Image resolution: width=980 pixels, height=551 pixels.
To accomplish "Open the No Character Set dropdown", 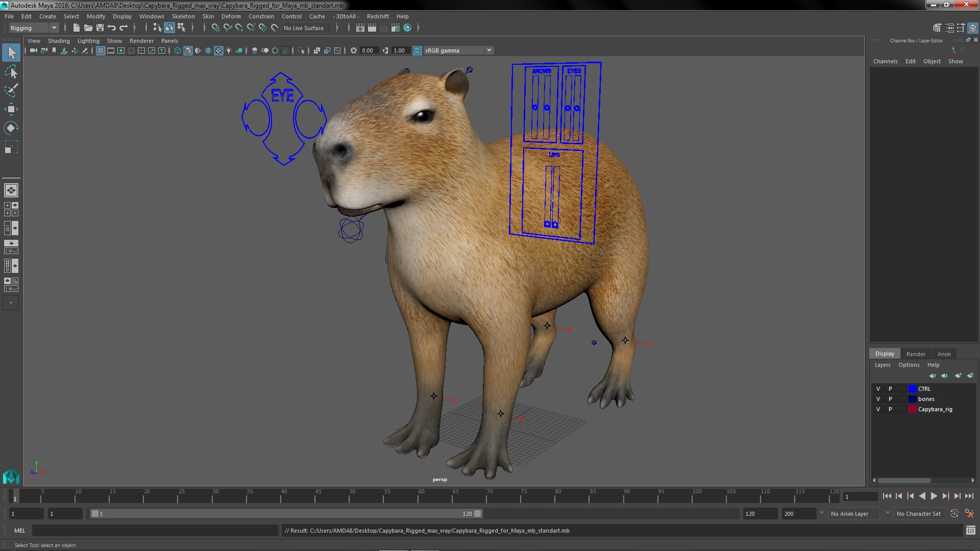I will tap(919, 514).
